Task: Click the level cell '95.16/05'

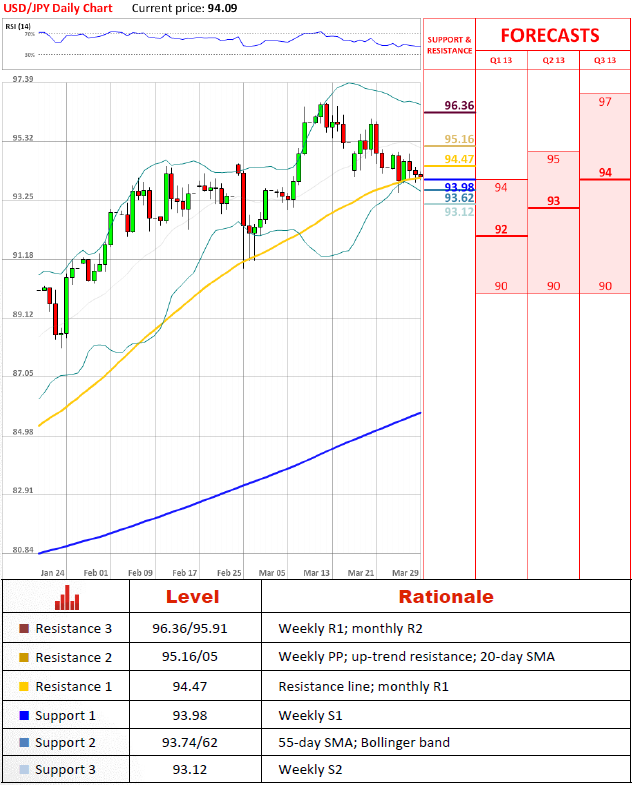Action: (190, 656)
